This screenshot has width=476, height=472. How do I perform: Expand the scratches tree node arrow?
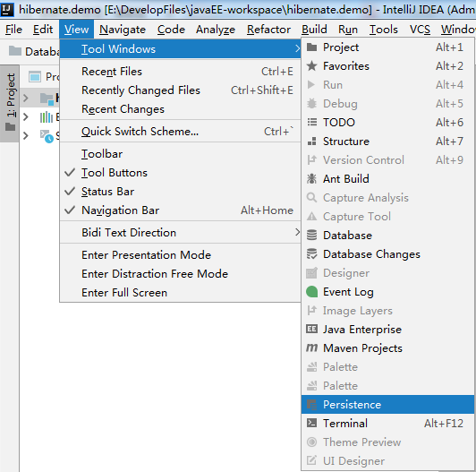click(26, 135)
